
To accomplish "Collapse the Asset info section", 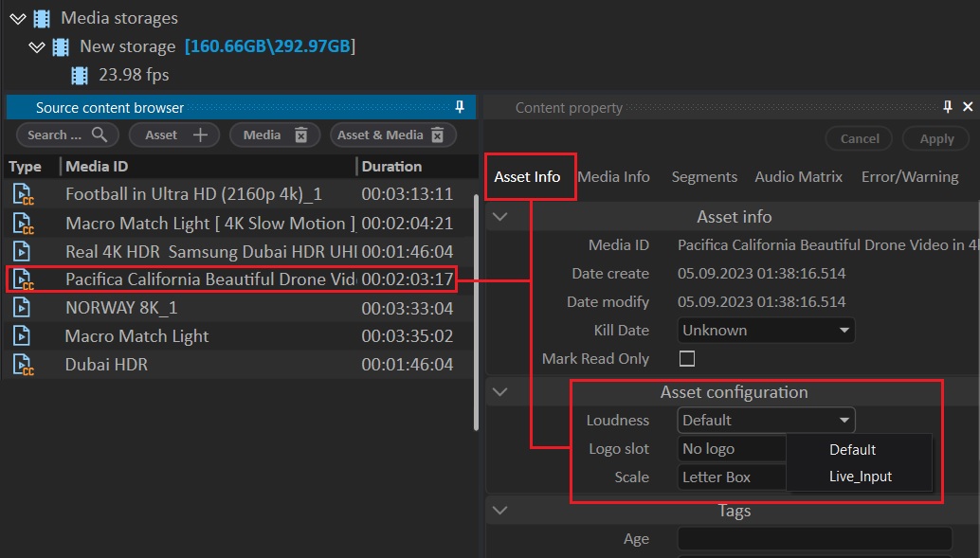I will 500,217.
